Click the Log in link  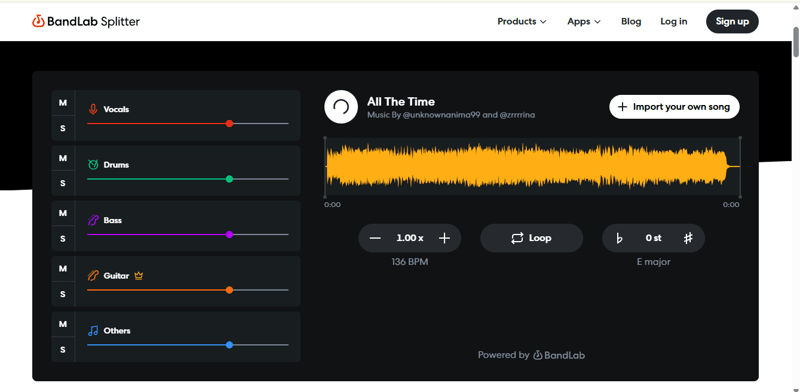tap(673, 21)
